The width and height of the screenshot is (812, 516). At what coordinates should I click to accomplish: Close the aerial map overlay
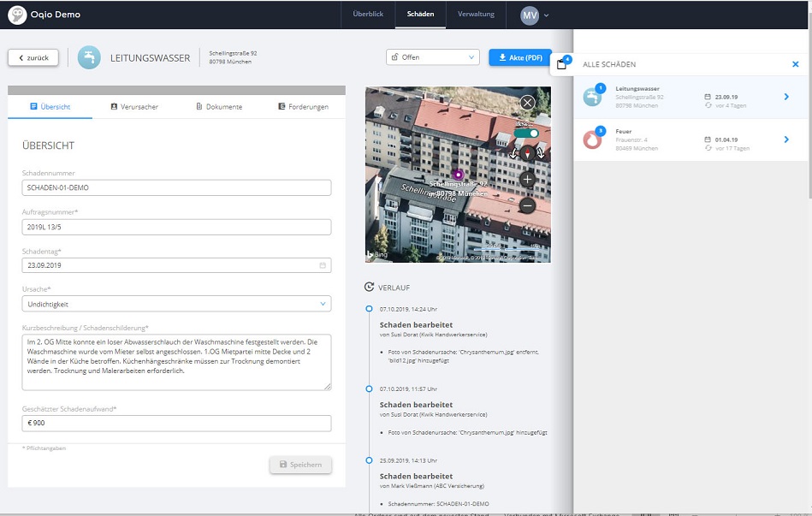(527, 103)
